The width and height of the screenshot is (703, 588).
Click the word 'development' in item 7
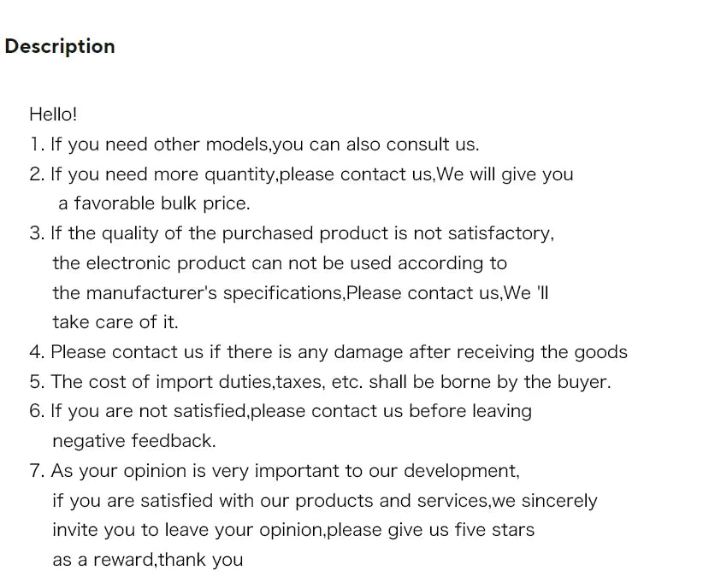[x=459, y=472]
